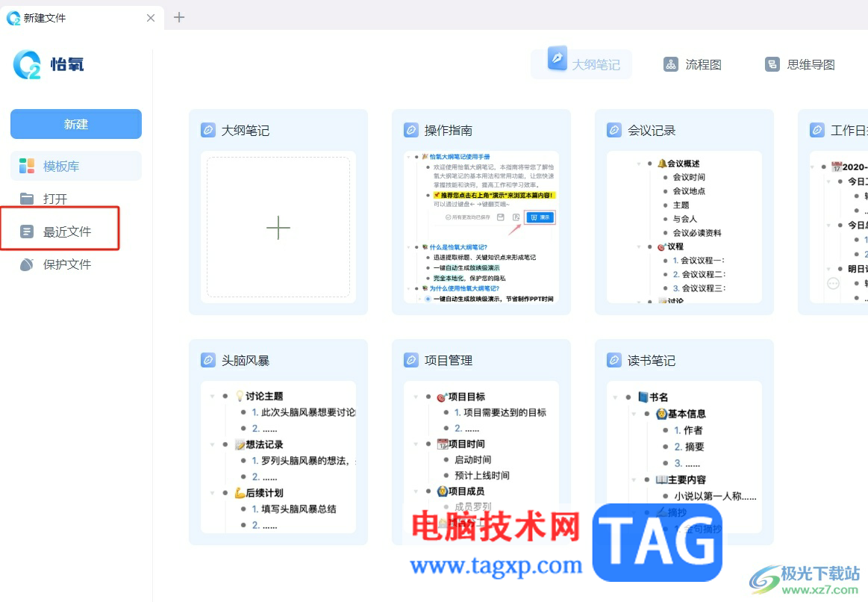Click the flowchart icon beside 流程图

671,64
